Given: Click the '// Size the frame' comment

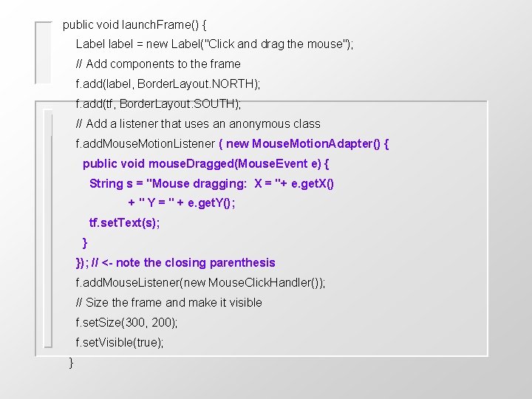Looking at the screenshot, I should pos(168,302).
